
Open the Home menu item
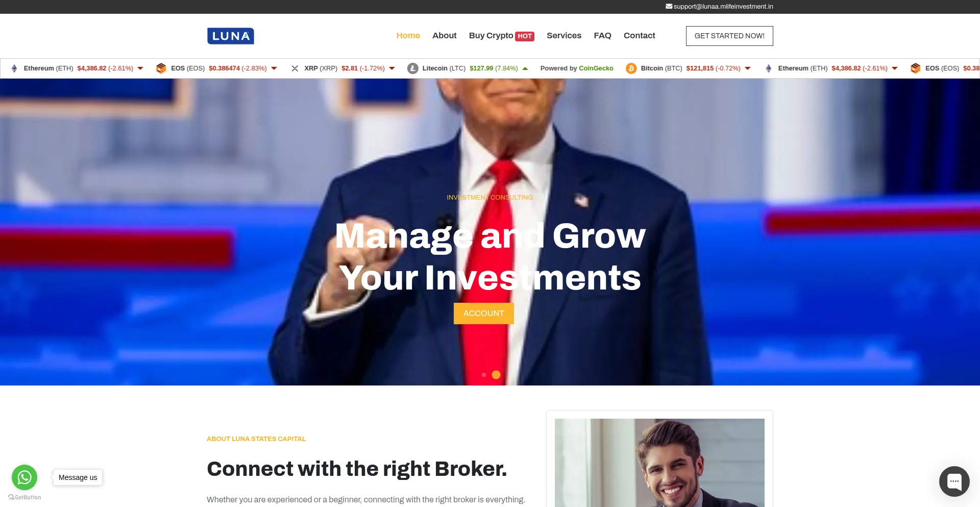(x=408, y=36)
